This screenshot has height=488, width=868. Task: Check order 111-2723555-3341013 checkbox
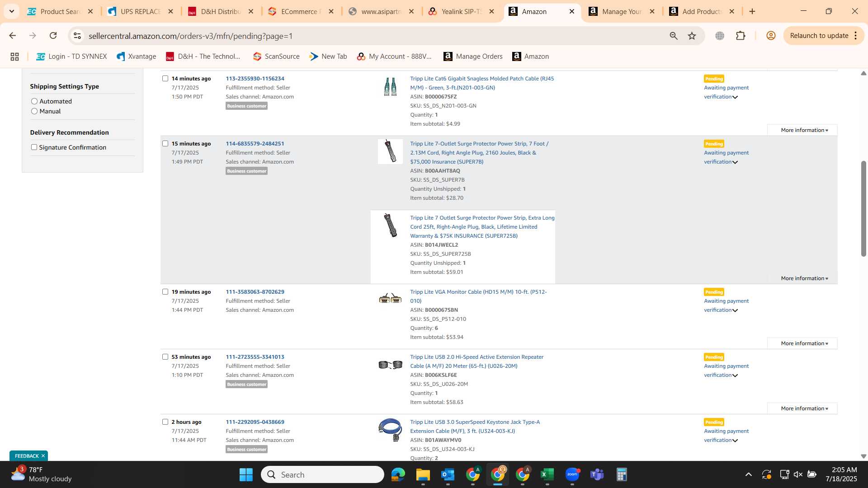coord(165,357)
